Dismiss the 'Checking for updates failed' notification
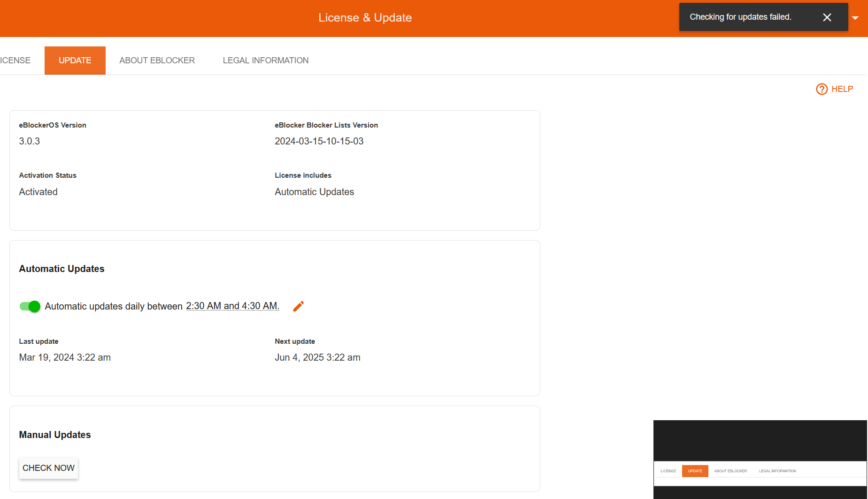Screen dimensions: 868x499 pos(827,17)
